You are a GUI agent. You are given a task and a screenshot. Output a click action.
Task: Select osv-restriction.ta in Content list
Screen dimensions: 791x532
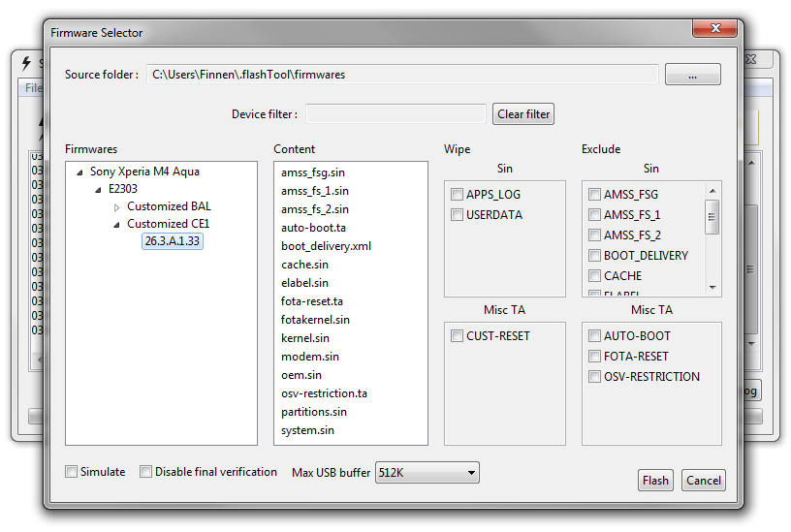point(324,393)
